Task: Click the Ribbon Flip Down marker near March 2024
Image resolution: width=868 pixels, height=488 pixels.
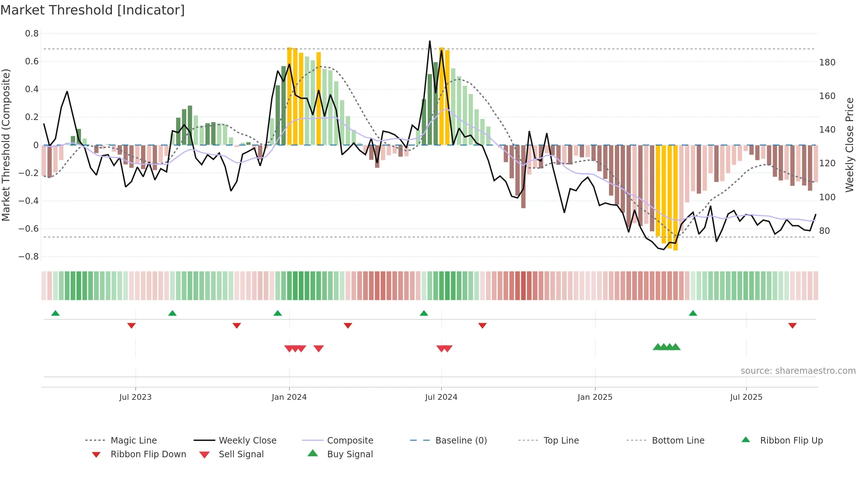Action: click(348, 326)
